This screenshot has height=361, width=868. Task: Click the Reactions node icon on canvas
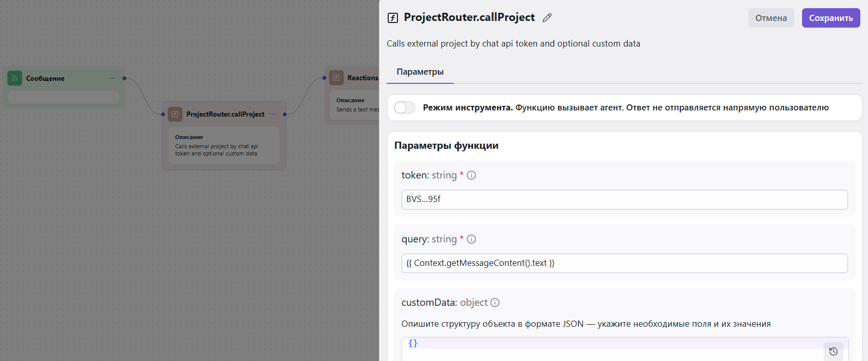336,78
